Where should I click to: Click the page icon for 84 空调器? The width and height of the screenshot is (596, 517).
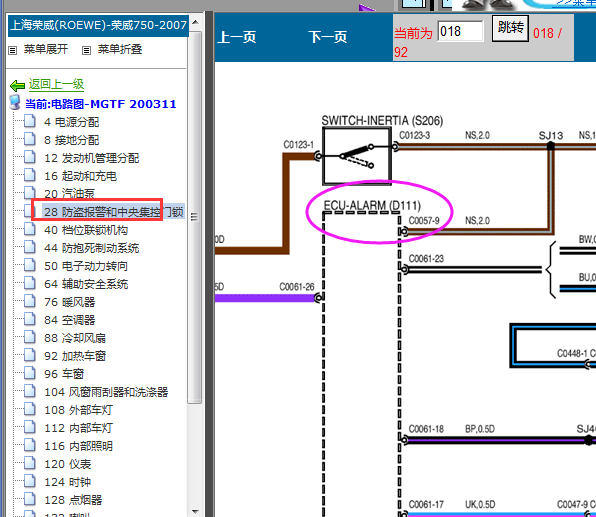(x=30, y=319)
